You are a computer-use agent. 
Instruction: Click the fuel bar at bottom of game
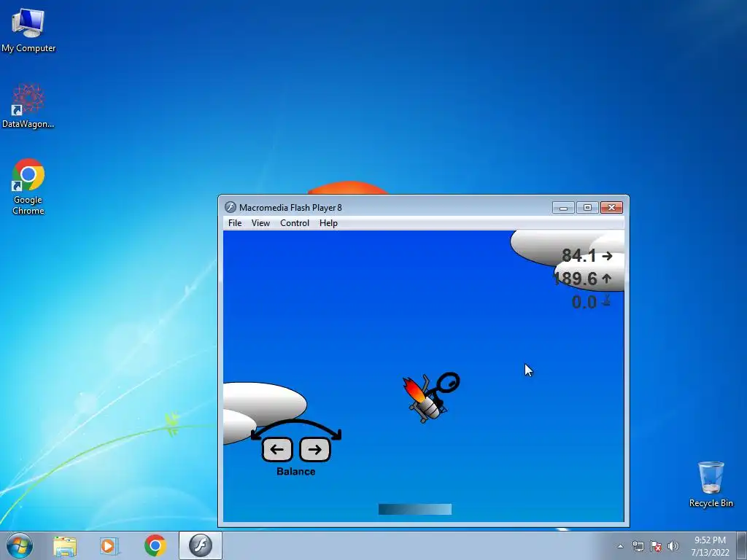click(415, 510)
